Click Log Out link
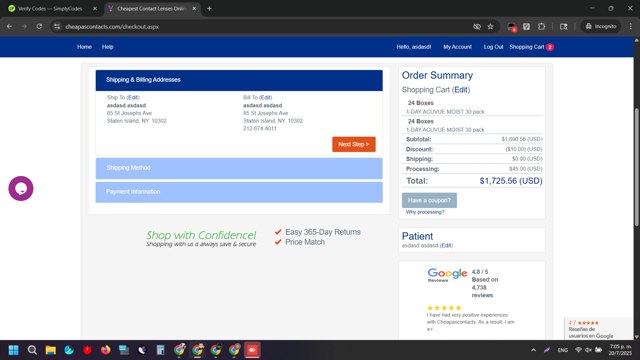Screen dimensions: 640x360 [493, 47]
